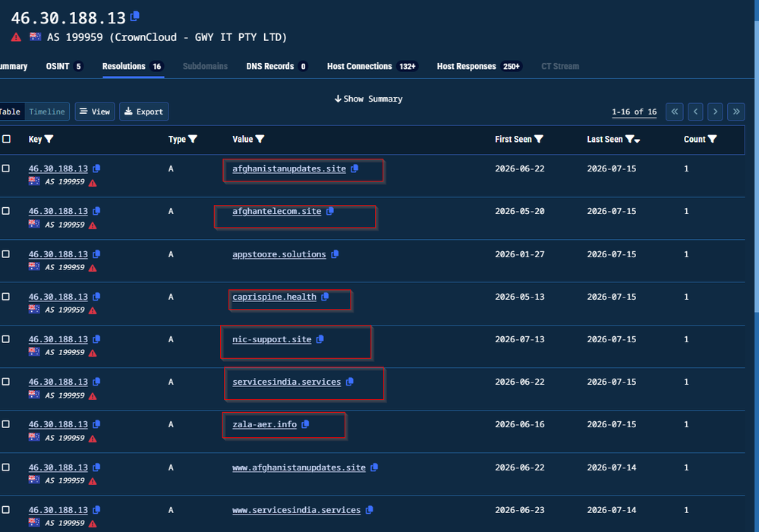759x532 pixels.
Task: Open zala-aer.info domain link
Action: (x=264, y=424)
